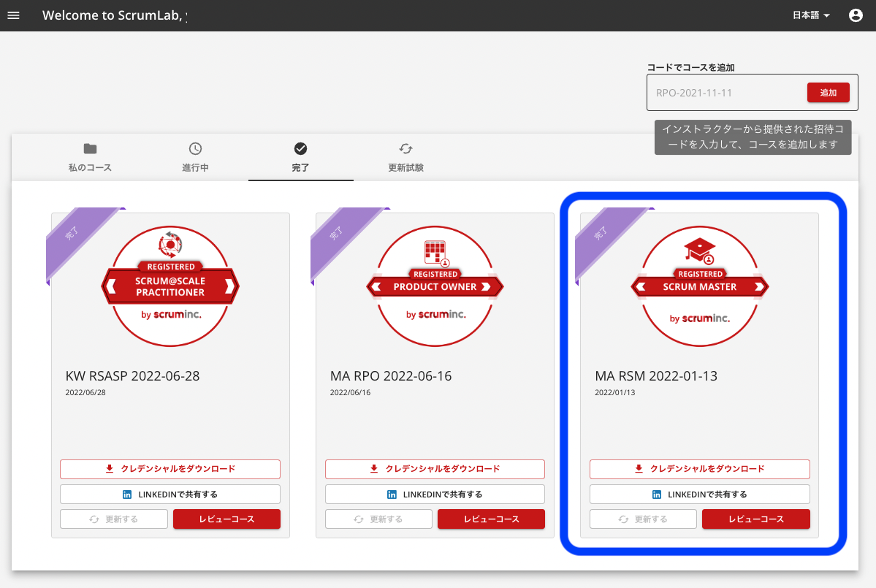Click 更新する on the MA RSM card

(x=644, y=519)
